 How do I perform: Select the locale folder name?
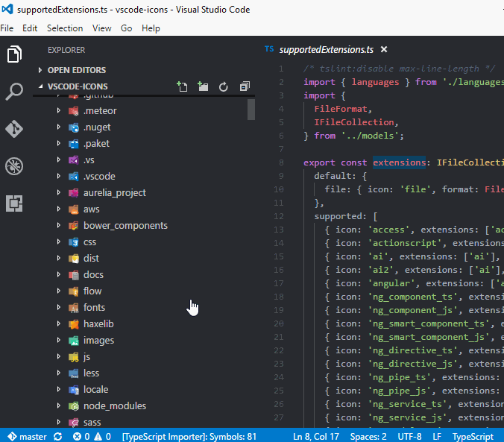95,389
